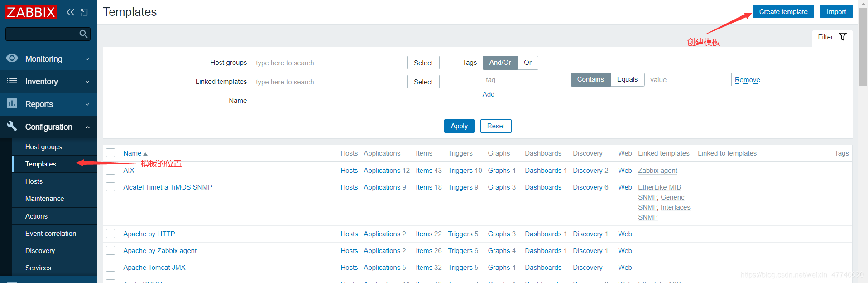868x283 pixels.
Task: Tick the select-all checkbox in table header
Action: pyautogui.click(x=110, y=153)
